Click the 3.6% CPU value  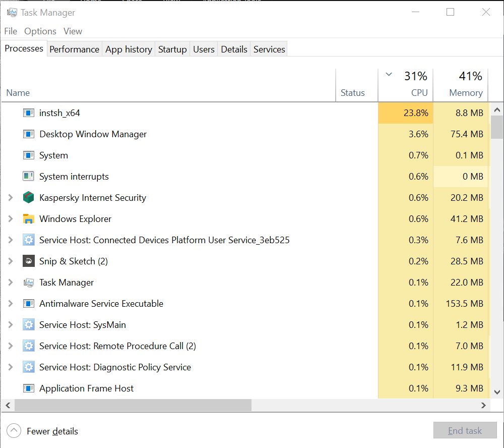pyautogui.click(x=418, y=134)
